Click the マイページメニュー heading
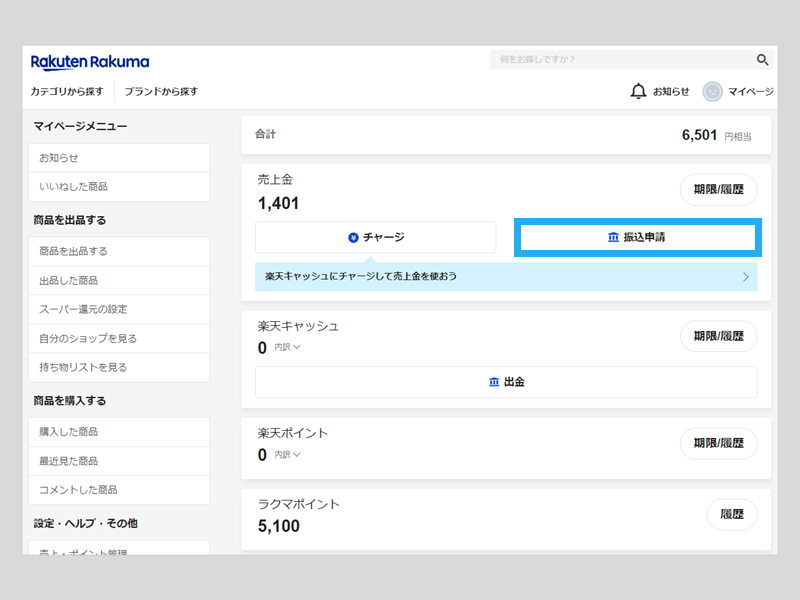800x600 pixels. (x=80, y=126)
